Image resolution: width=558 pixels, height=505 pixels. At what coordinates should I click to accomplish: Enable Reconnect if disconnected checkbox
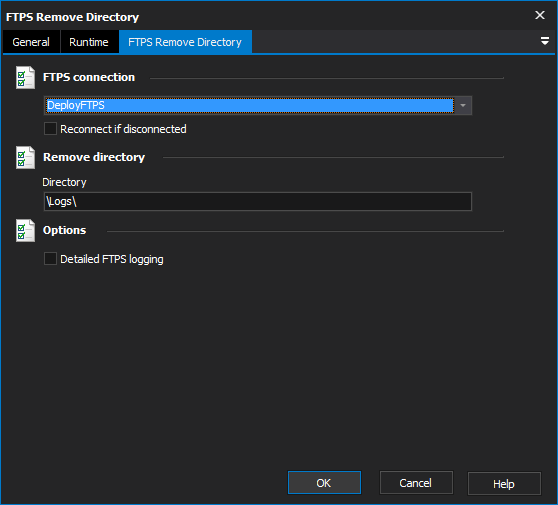pyautogui.click(x=50, y=129)
